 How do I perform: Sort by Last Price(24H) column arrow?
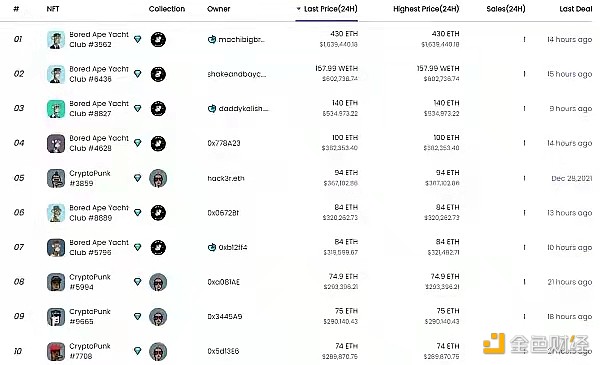coord(298,9)
